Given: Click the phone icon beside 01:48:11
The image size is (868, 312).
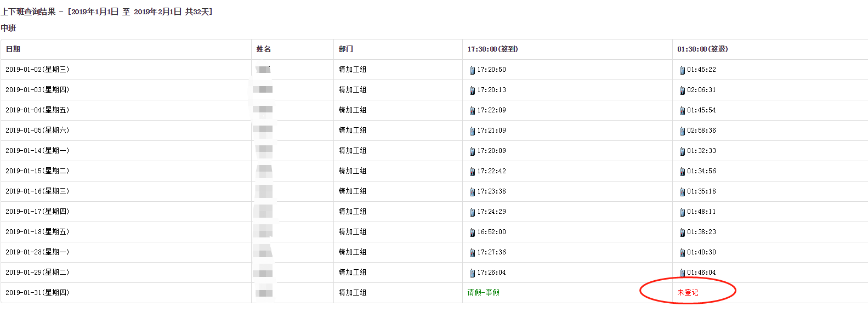Looking at the screenshot, I should tap(682, 212).
